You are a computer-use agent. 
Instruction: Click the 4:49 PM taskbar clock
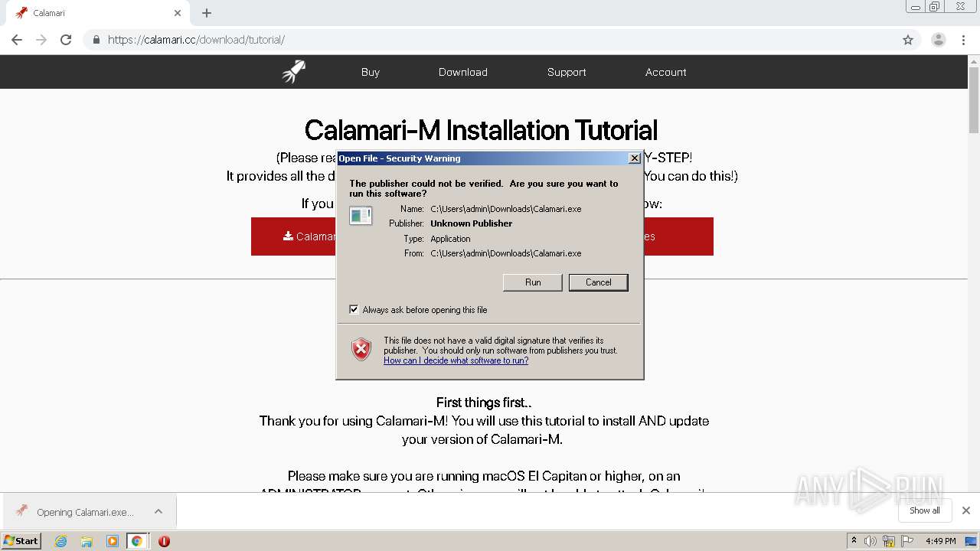coord(940,541)
